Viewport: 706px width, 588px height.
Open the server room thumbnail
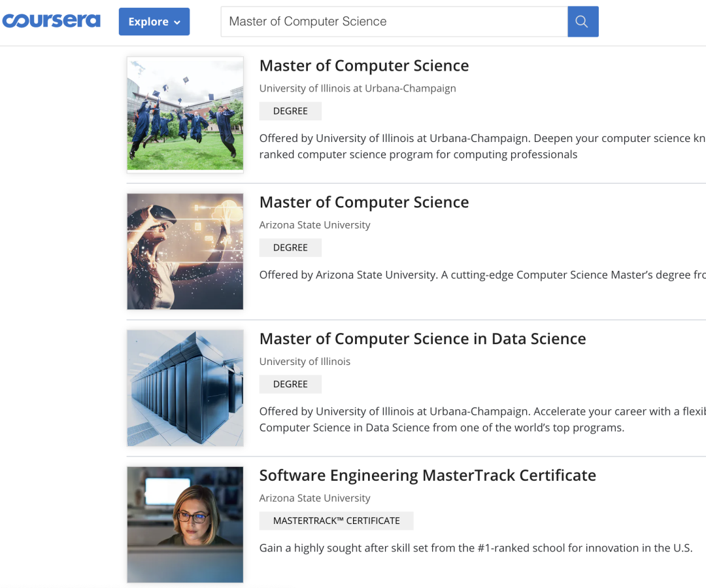click(185, 388)
